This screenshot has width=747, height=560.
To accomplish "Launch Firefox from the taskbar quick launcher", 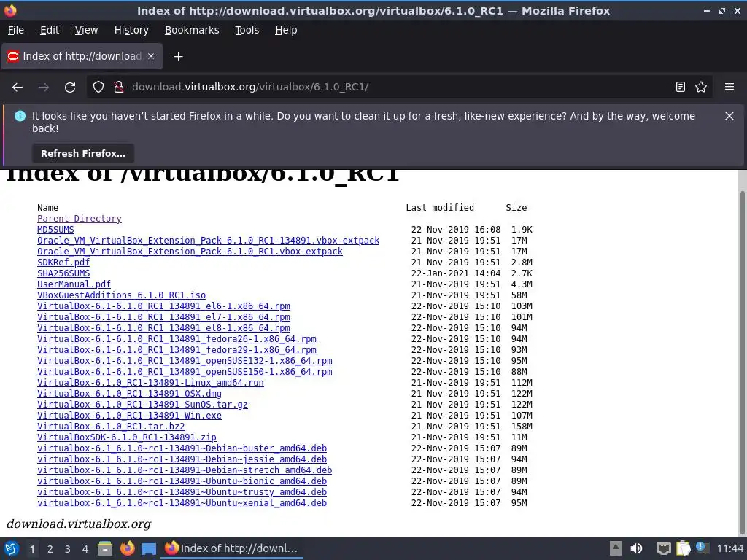I will coord(127,548).
